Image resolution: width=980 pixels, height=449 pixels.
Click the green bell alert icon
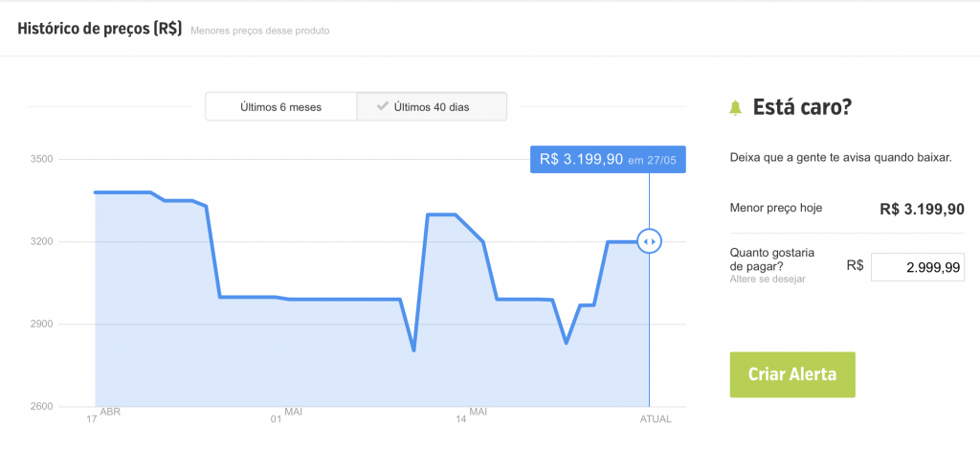coord(735,107)
